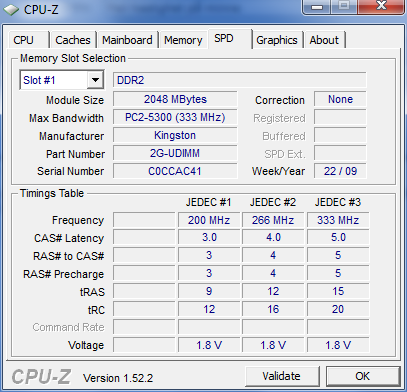Open the Caches tab

coord(73,40)
